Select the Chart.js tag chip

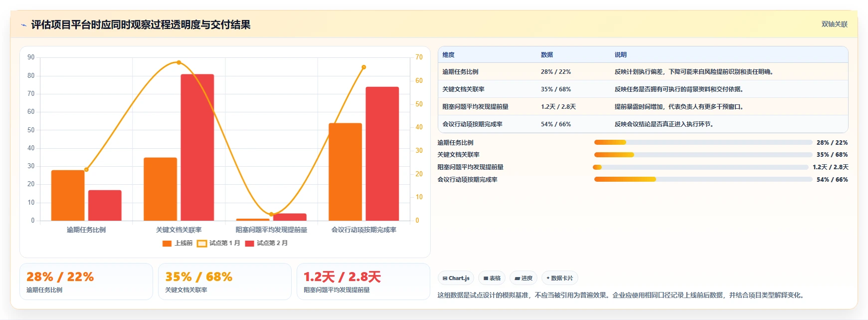tap(456, 278)
